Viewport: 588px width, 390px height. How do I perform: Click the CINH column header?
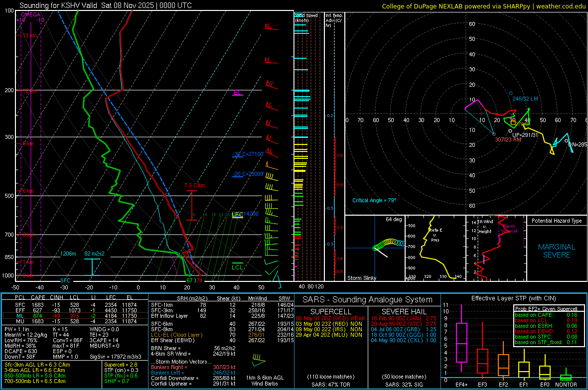tap(56, 298)
